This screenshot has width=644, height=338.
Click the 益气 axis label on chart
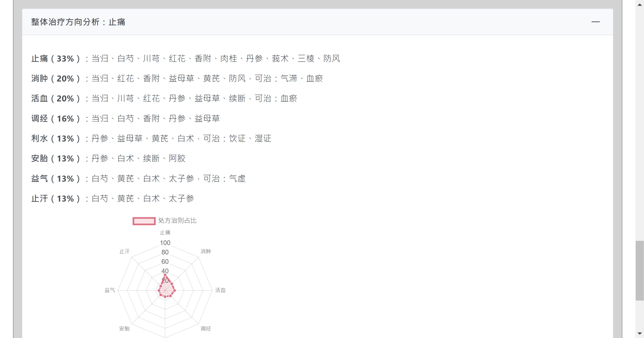110,290
